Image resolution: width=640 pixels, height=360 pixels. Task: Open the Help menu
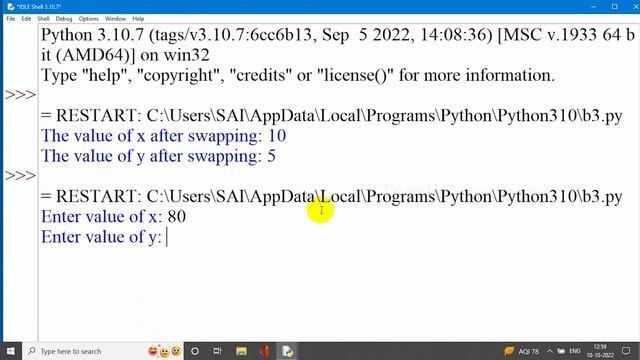138,19
